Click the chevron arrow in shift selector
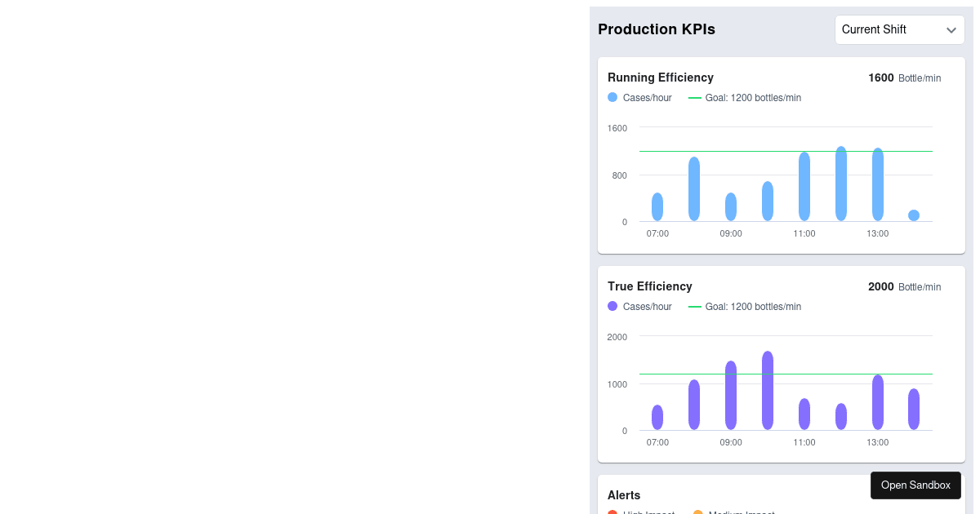980x514 pixels. (951, 30)
